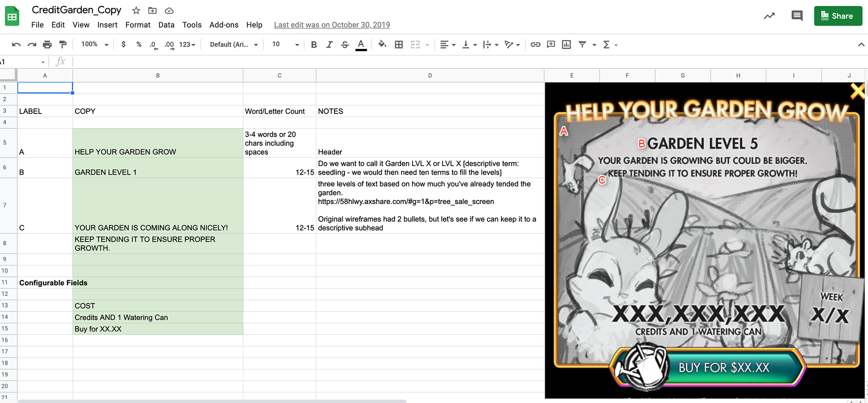The width and height of the screenshot is (868, 403).
Task: Click the formula bar input
Action: (470, 62)
